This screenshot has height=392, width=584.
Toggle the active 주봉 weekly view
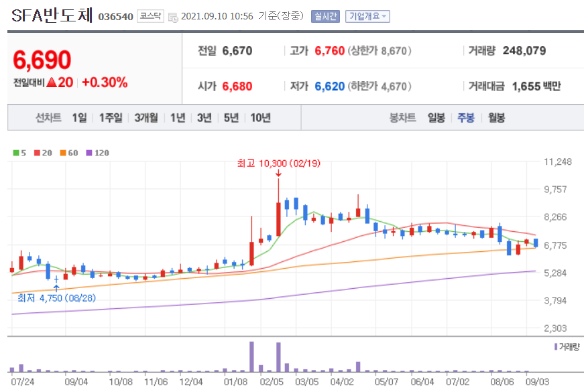tap(467, 117)
